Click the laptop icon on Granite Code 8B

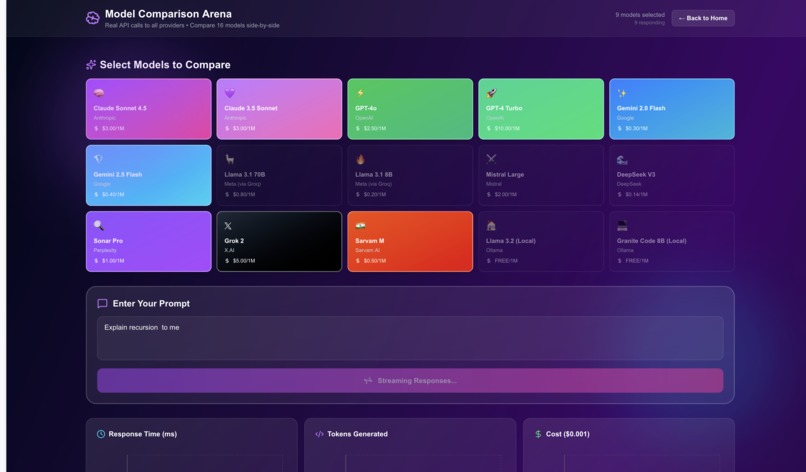(622, 225)
